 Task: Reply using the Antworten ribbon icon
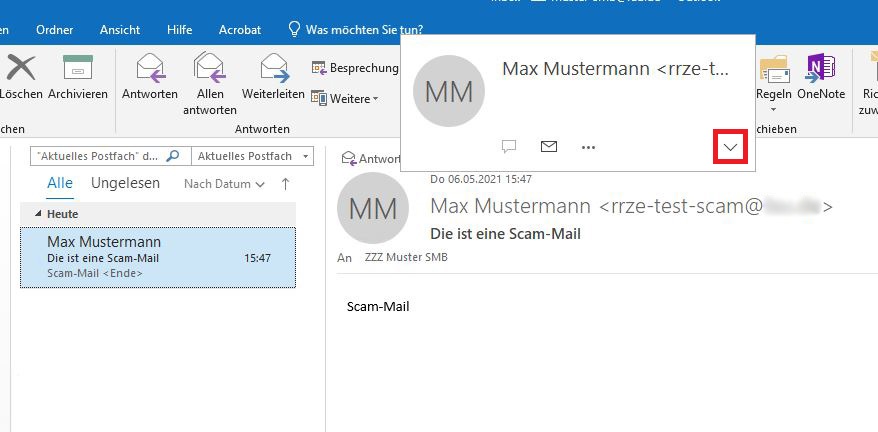tap(150, 70)
